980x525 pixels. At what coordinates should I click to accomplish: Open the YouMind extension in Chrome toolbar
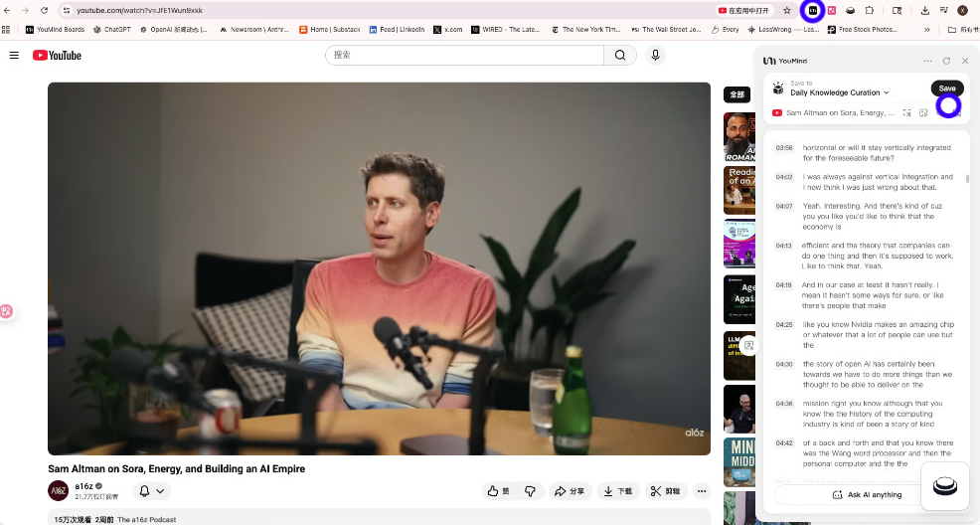[813, 10]
